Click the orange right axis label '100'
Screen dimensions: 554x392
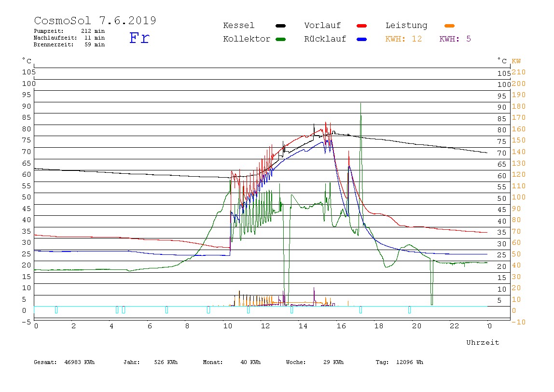[519, 197]
